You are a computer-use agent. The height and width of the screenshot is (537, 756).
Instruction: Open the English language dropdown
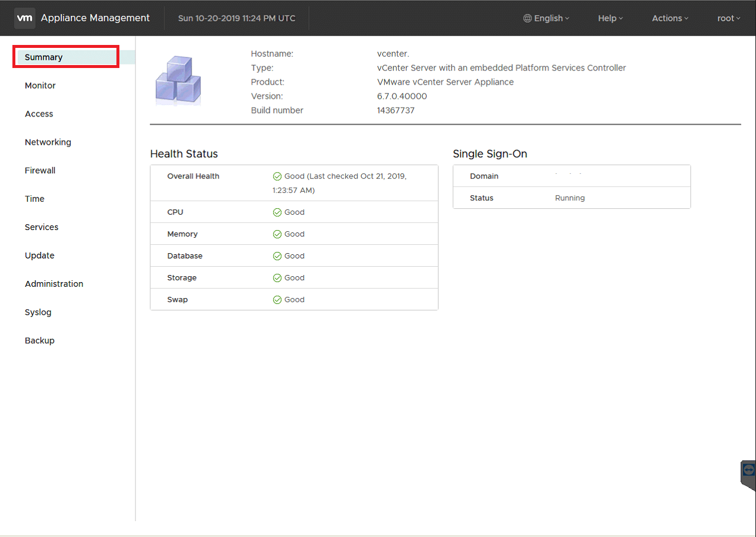pos(546,18)
